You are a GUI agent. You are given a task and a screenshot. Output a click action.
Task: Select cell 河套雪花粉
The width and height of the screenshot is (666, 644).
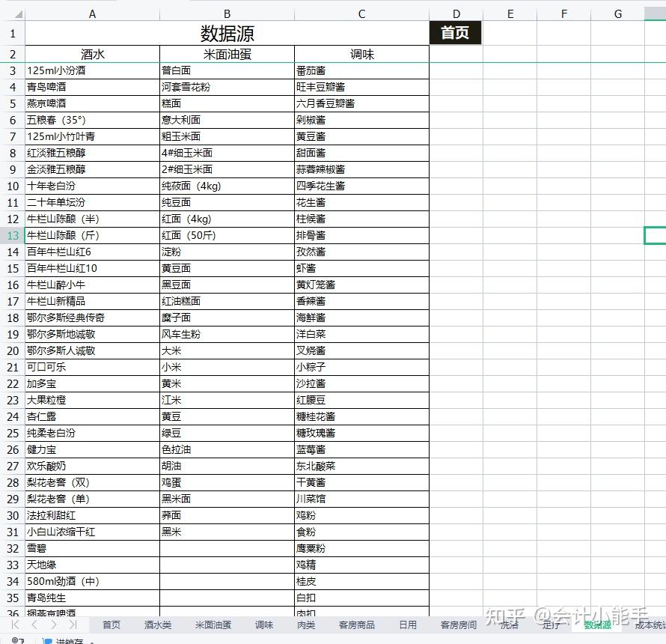click(x=227, y=87)
